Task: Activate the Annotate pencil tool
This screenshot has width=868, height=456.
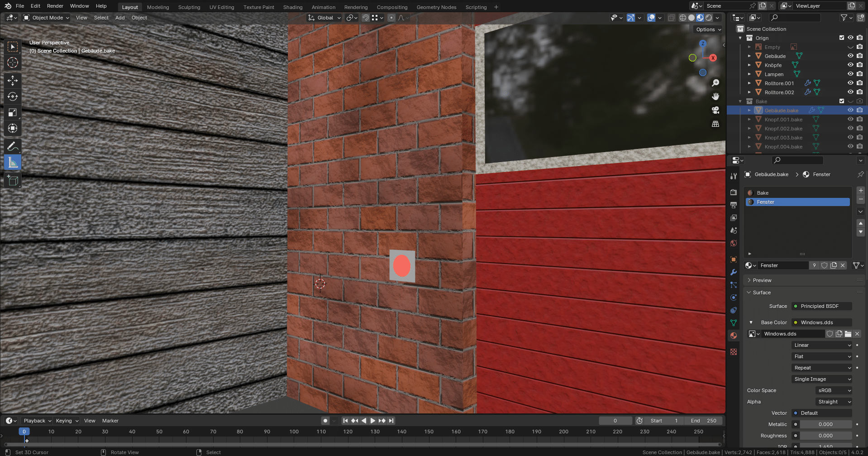Action: point(13,146)
